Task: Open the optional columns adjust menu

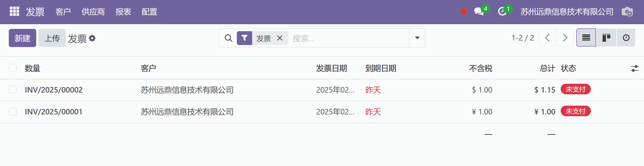Action: [635, 68]
